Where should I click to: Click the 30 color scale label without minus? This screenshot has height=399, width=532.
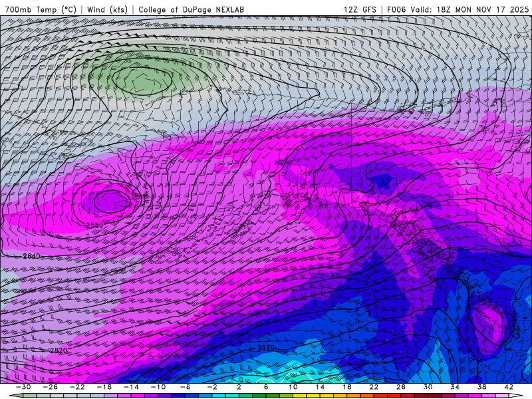click(428, 387)
